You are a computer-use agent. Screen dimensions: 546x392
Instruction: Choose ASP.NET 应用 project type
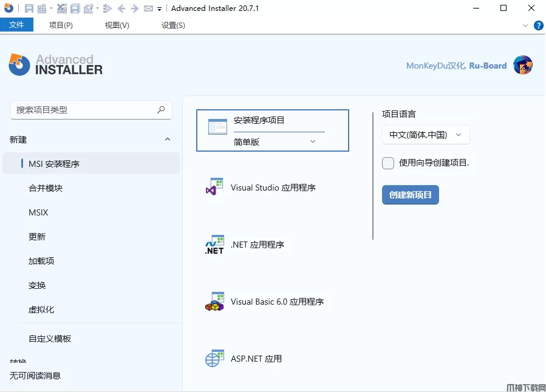[256, 359]
